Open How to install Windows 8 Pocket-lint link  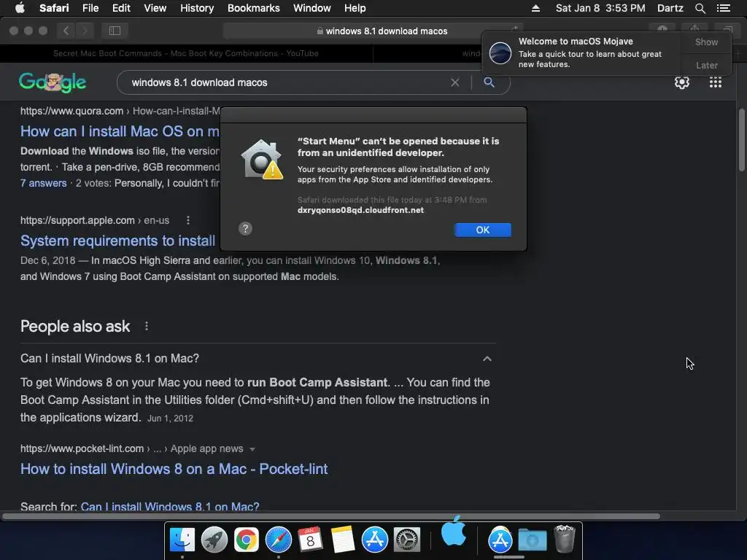pos(174,469)
